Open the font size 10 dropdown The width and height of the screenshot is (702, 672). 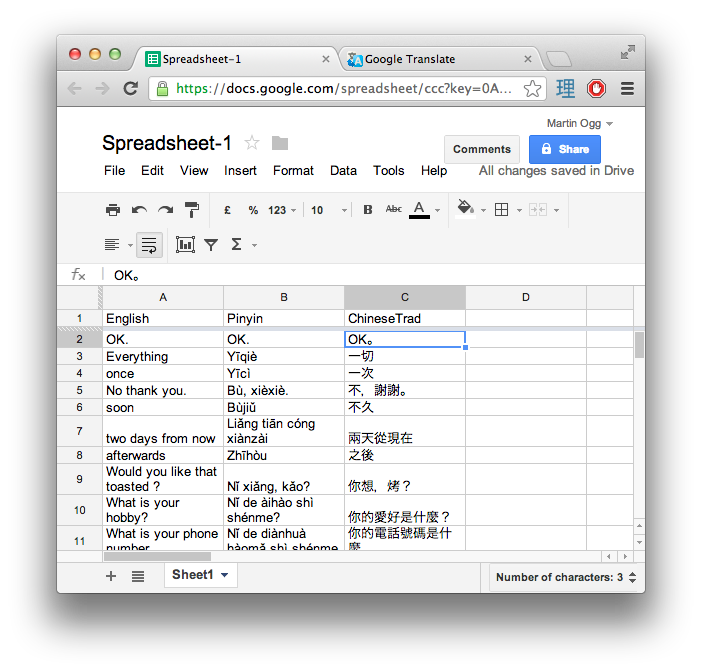click(x=329, y=210)
